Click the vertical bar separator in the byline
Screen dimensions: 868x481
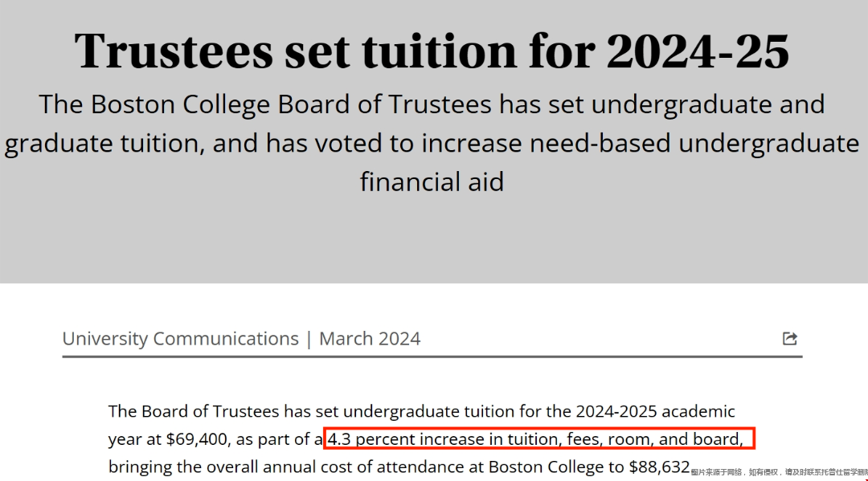[x=309, y=338]
